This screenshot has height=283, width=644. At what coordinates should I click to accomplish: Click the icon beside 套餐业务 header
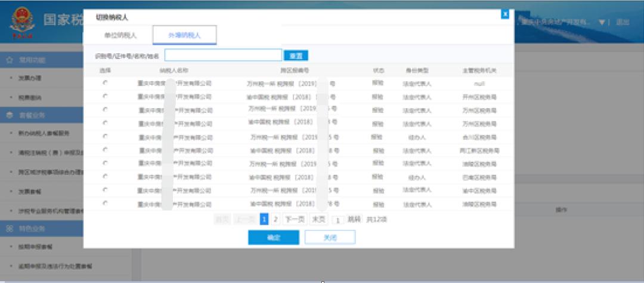10,115
